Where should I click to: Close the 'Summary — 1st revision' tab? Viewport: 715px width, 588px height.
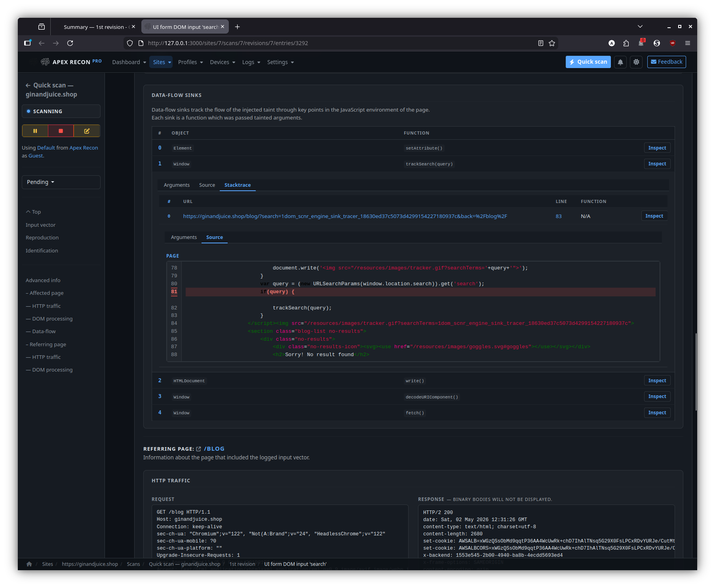click(133, 27)
